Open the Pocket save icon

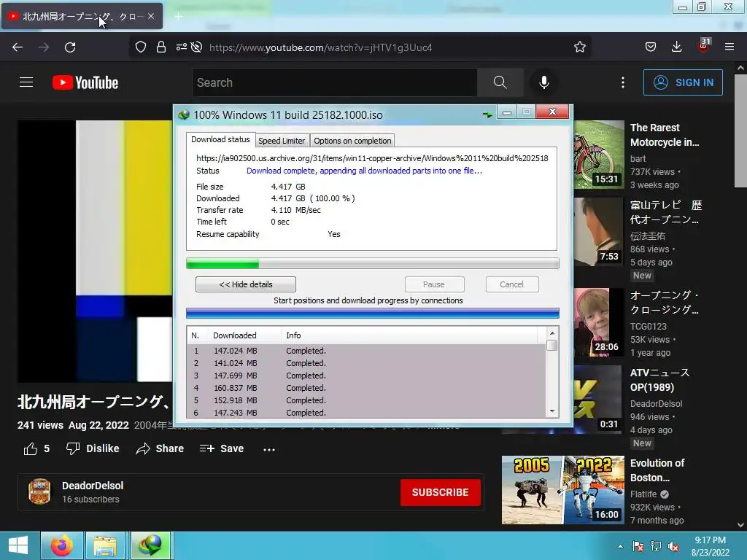pos(650,47)
